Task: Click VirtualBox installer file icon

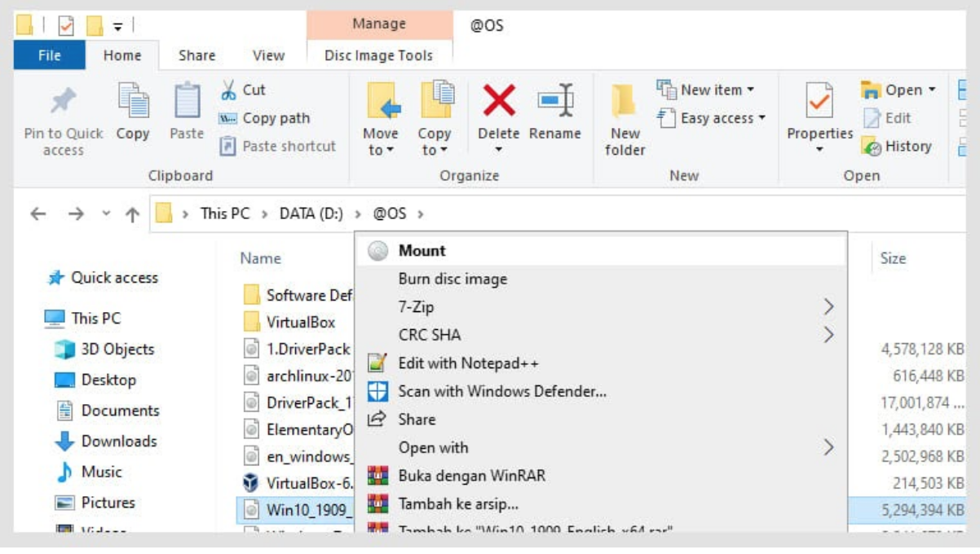Action: click(x=251, y=481)
